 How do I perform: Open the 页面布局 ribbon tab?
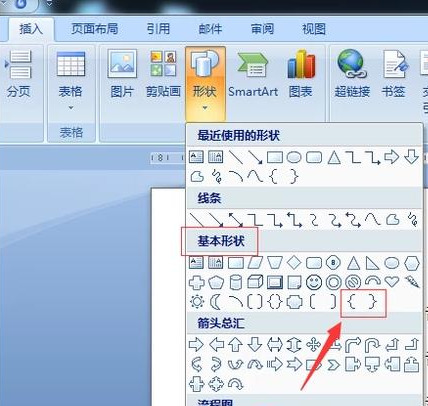pyautogui.click(x=95, y=29)
